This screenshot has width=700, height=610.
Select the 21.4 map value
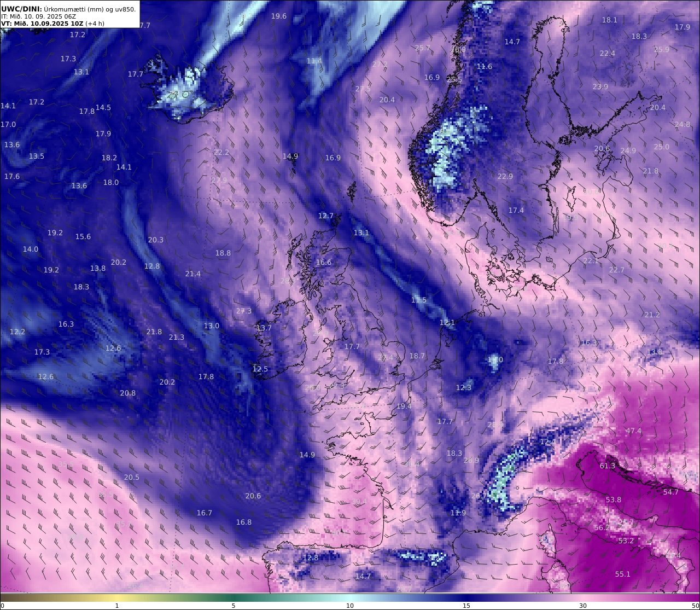[x=193, y=274]
